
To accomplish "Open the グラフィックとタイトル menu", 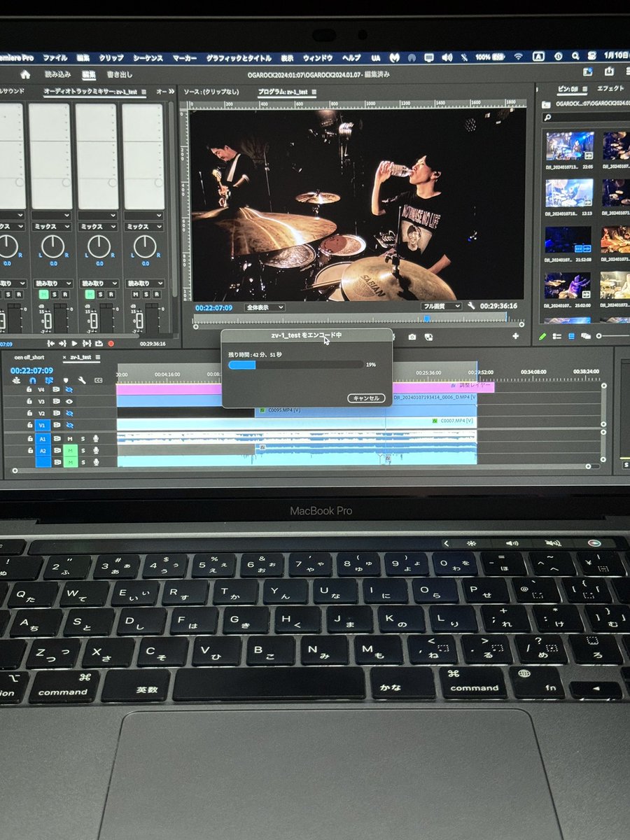I will [x=239, y=57].
